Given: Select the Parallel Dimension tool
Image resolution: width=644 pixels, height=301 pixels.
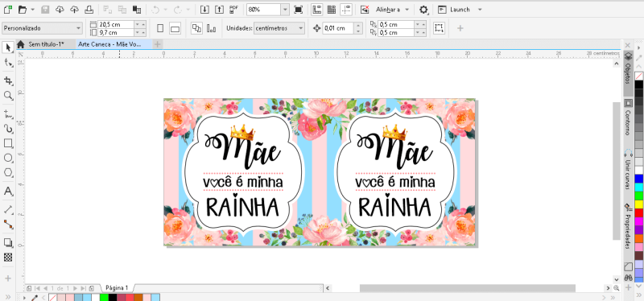Looking at the screenshot, I should (x=8, y=209).
